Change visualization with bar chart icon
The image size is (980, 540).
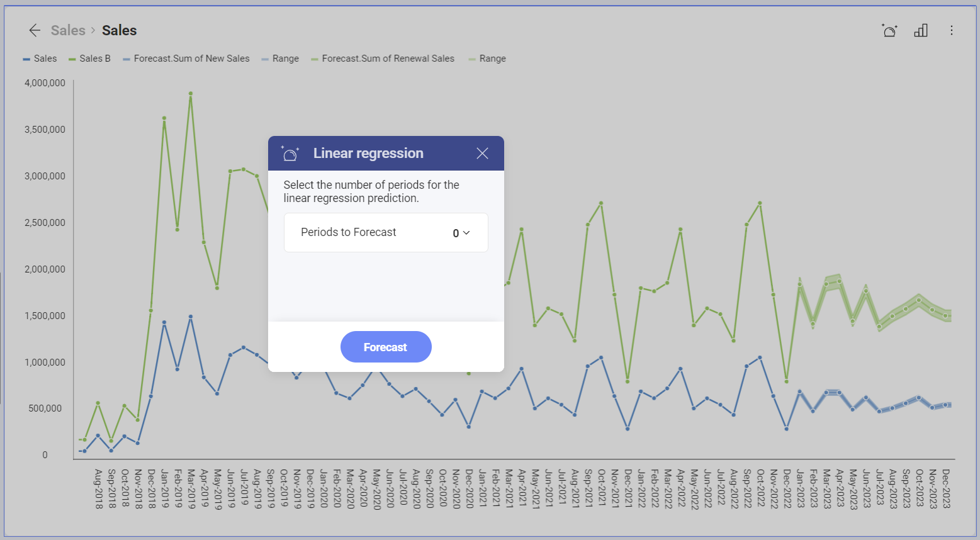921,30
